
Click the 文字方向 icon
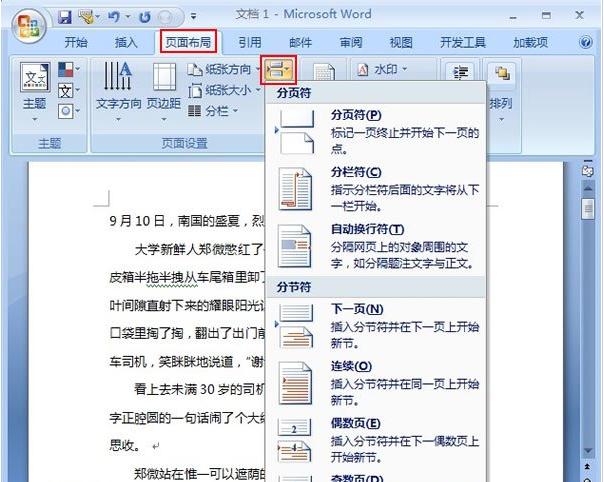point(118,91)
